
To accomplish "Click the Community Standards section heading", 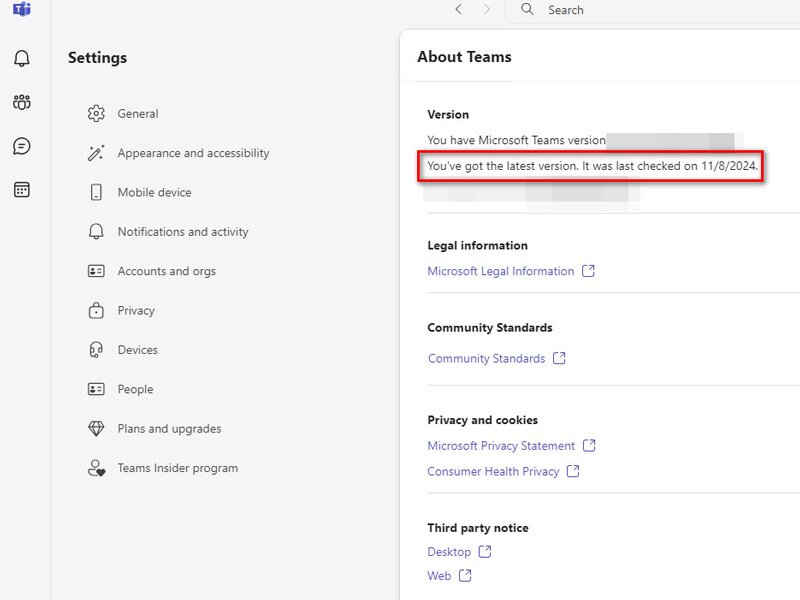I will point(490,328).
